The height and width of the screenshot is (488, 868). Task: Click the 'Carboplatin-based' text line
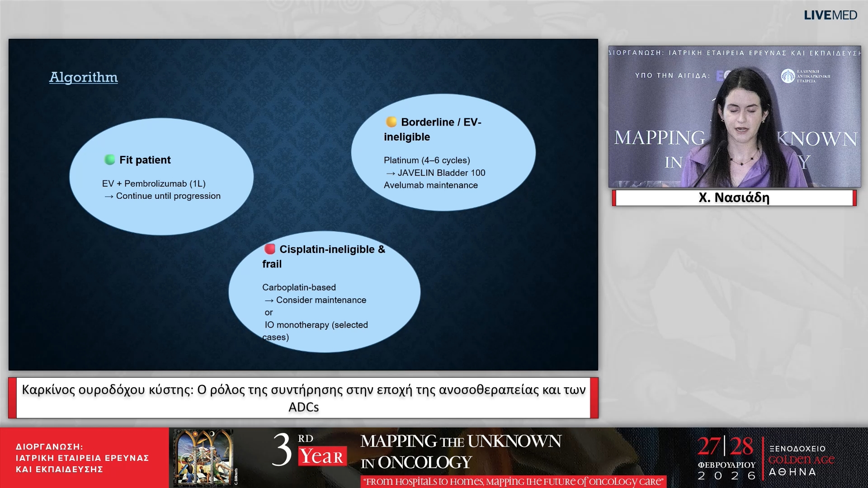[299, 287]
